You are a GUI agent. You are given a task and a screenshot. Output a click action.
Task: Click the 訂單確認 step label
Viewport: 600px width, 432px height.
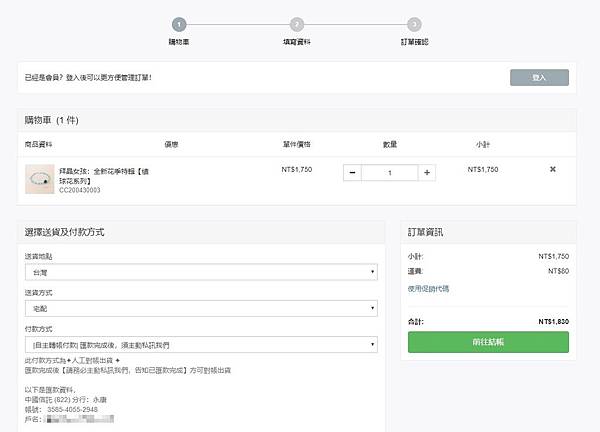414,42
